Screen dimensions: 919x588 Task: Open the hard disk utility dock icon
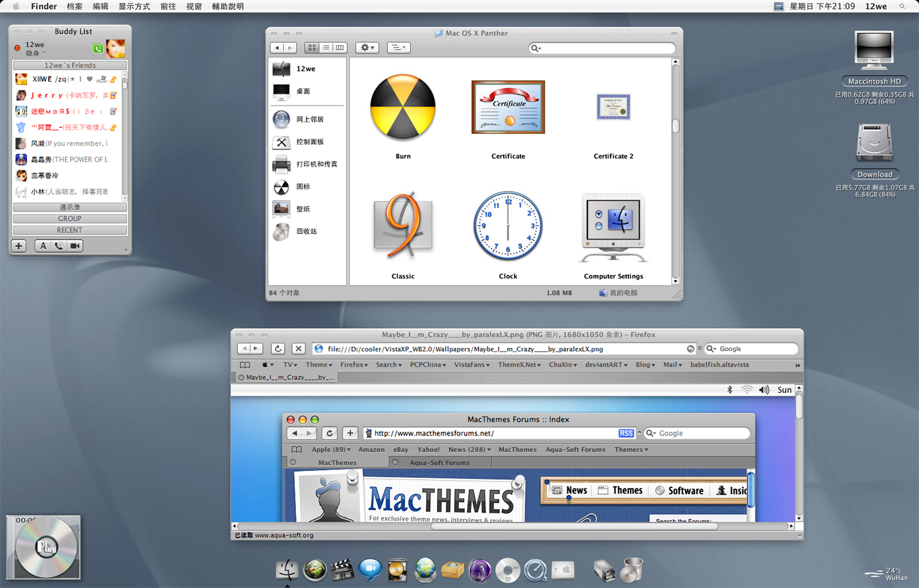tap(397, 570)
